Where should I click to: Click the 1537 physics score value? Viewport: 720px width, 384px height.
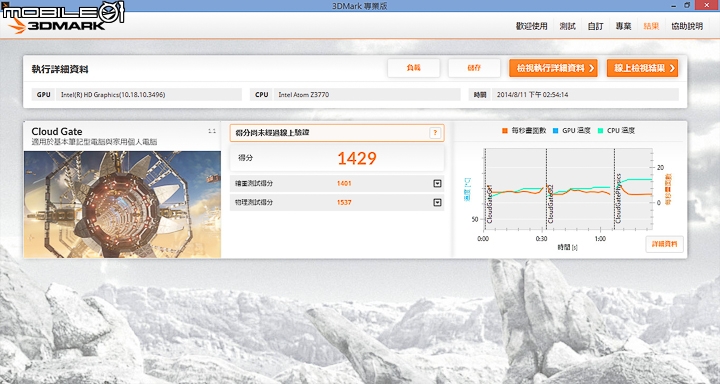tap(344, 202)
